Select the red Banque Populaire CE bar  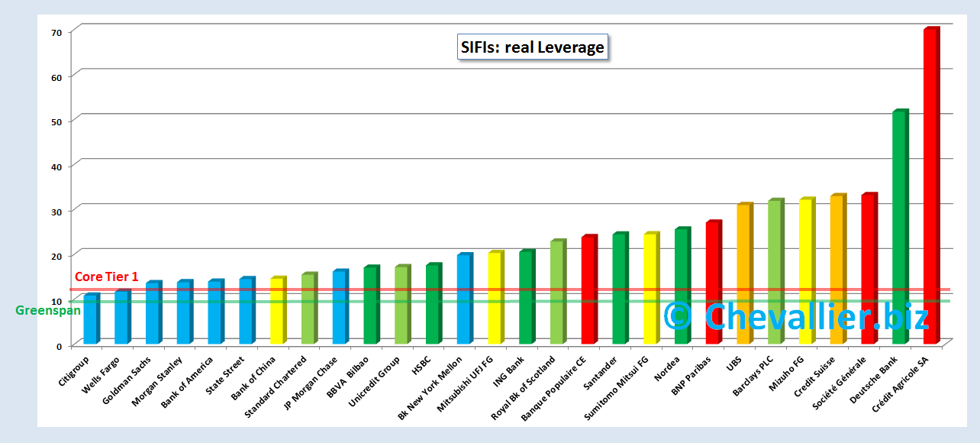pyautogui.click(x=589, y=289)
